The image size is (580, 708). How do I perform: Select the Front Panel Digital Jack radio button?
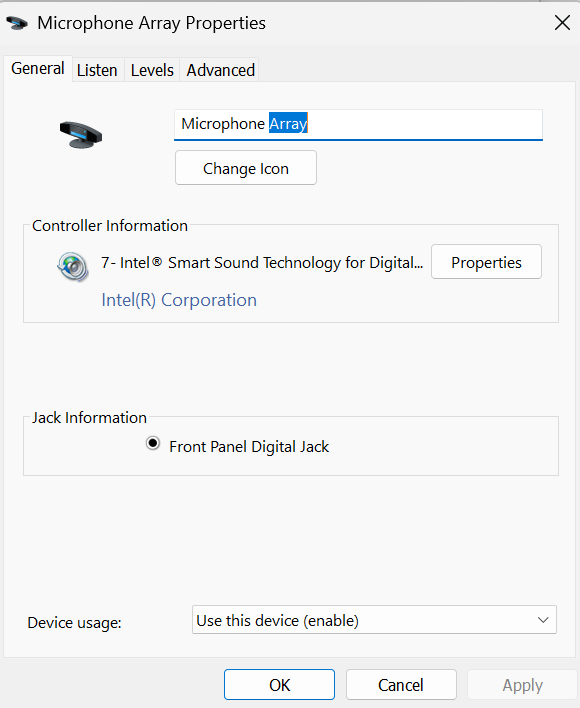pos(153,443)
